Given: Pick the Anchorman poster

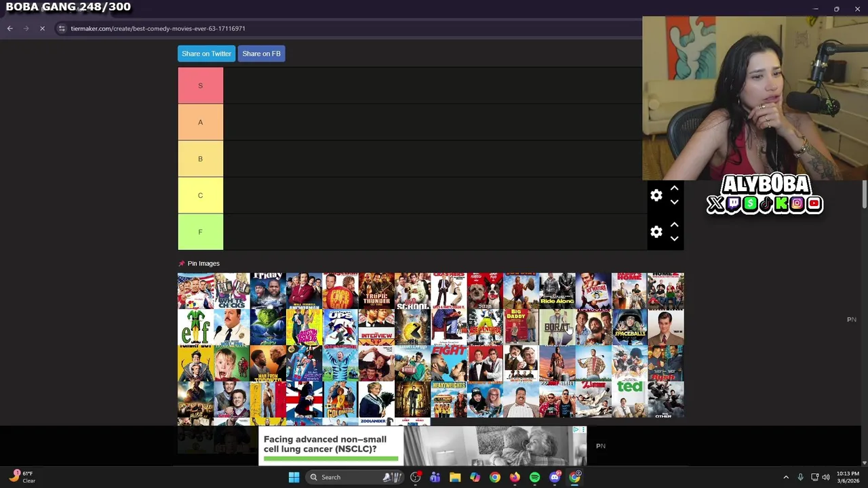Looking at the screenshot, I should 304,291.
